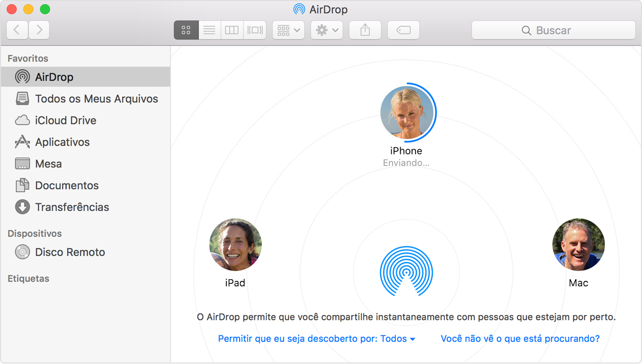Click the Favoritos section header
The width and height of the screenshot is (642, 364).
[28, 58]
